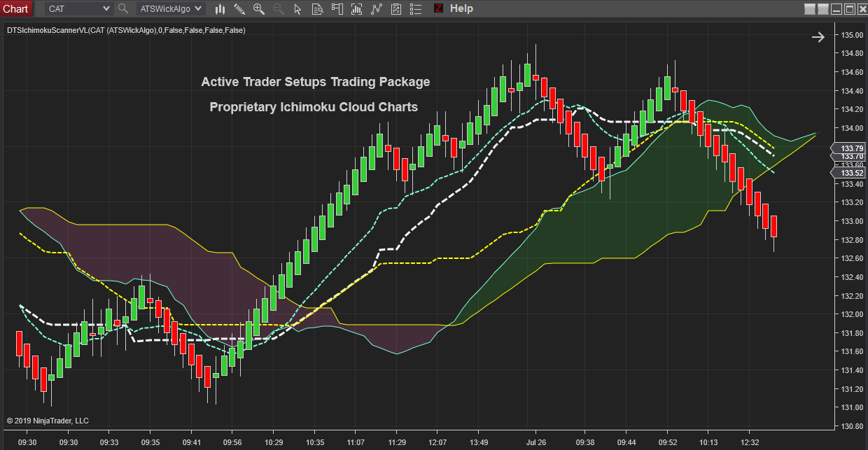The width and height of the screenshot is (868, 450).
Task: Click the zoom in magnifier icon
Action: 259,9
